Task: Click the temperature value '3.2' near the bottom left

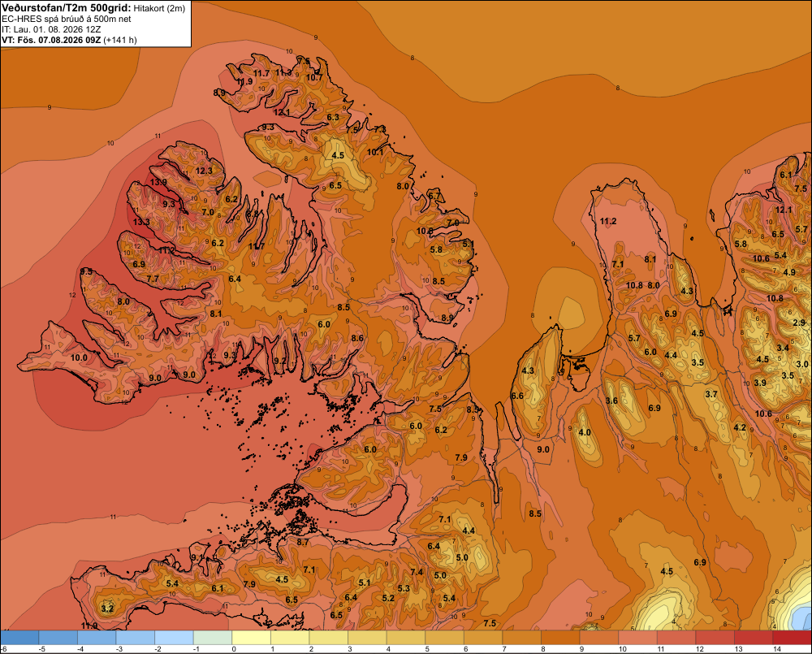Action: click(107, 609)
